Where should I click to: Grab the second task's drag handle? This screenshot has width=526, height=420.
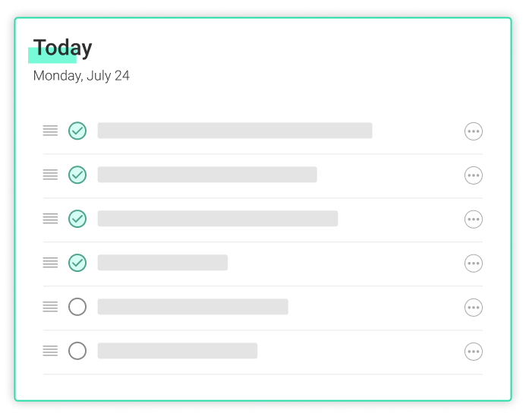click(50, 175)
